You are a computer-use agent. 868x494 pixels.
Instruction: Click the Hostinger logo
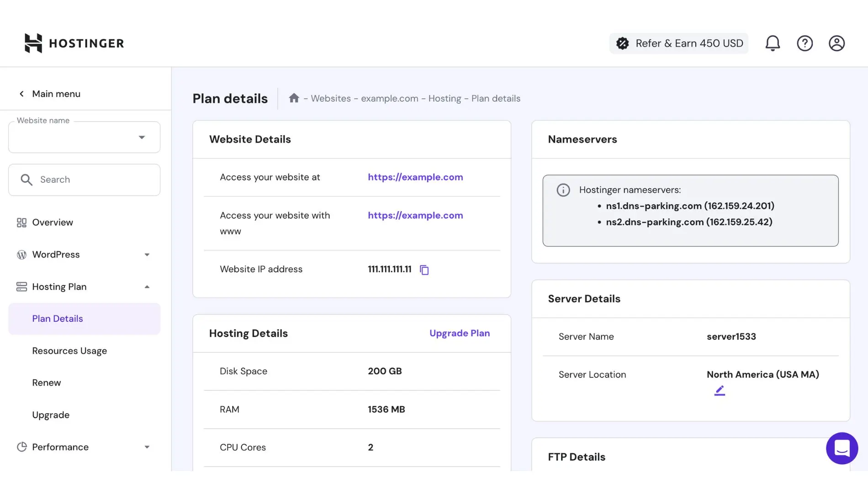(x=74, y=43)
